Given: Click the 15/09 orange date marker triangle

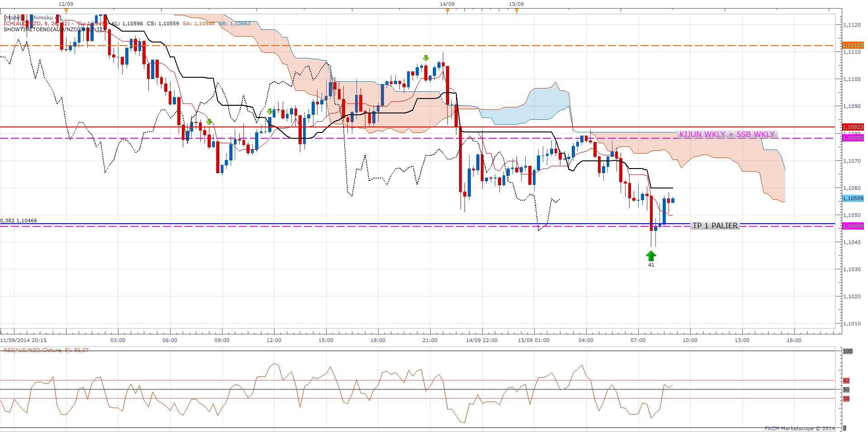Looking at the screenshot, I should click(x=517, y=10).
